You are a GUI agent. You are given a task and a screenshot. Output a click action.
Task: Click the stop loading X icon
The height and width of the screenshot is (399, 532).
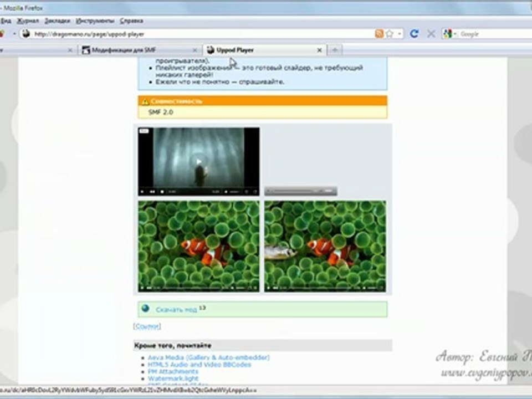tap(431, 34)
